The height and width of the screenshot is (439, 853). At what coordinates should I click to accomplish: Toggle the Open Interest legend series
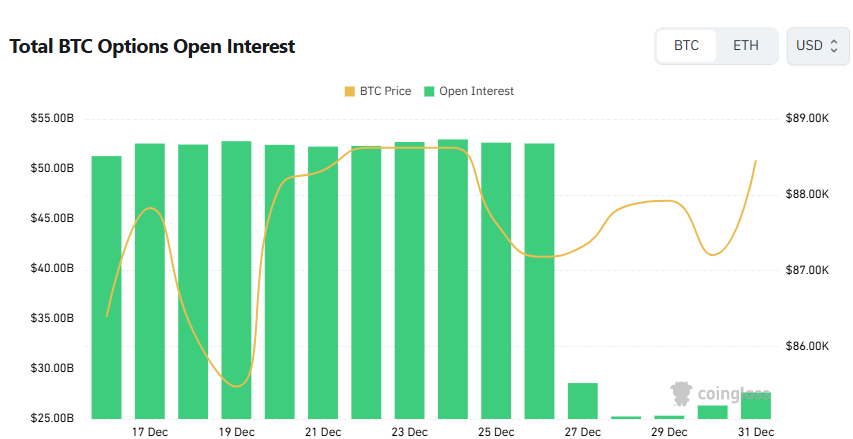(x=468, y=91)
